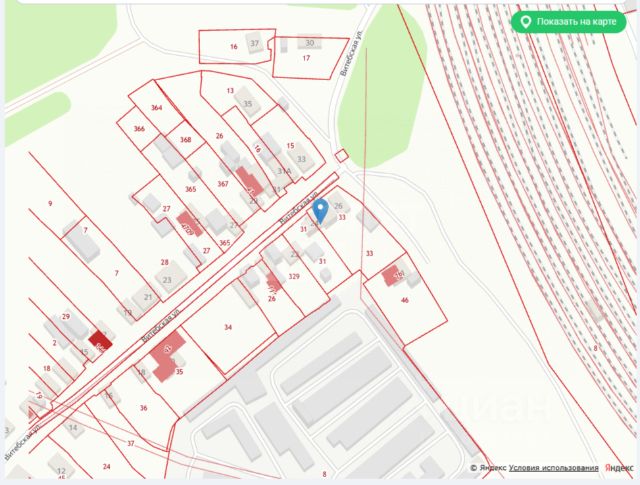This screenshot has height=485, width=640.
Task: Click the location pin icon in the green button
Action: coord(526,22)
